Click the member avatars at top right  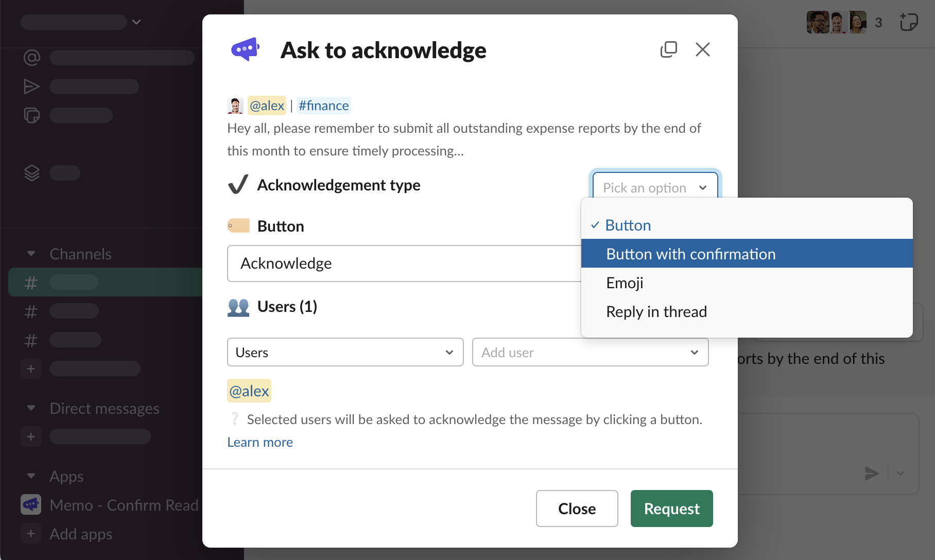(836, 22)
